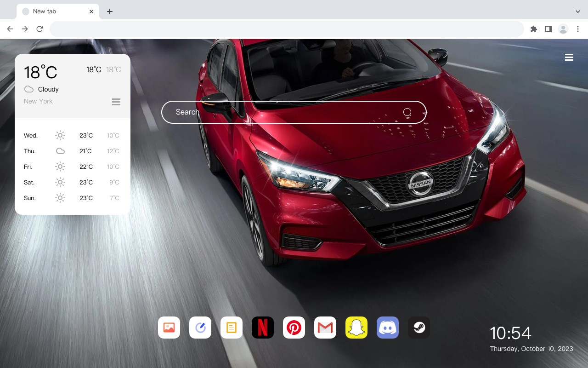Click Friday's 22°C high temperature

(86, 167)
